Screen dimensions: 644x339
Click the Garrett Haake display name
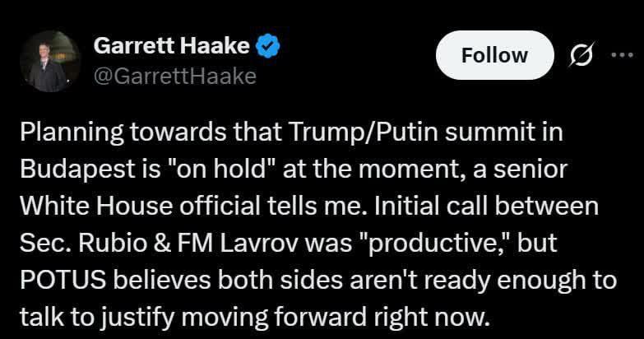(x=172, y=47)
